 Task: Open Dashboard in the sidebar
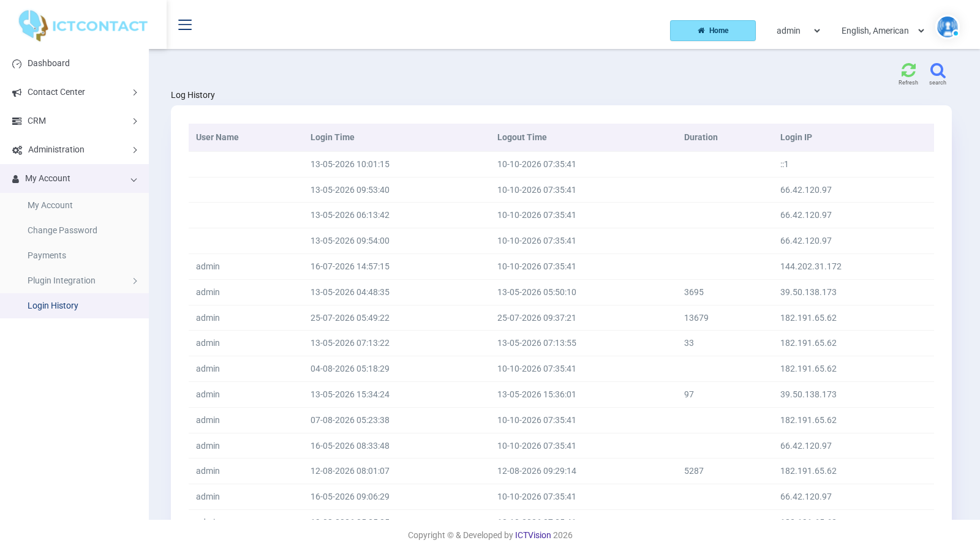click(x=48, y=63)
